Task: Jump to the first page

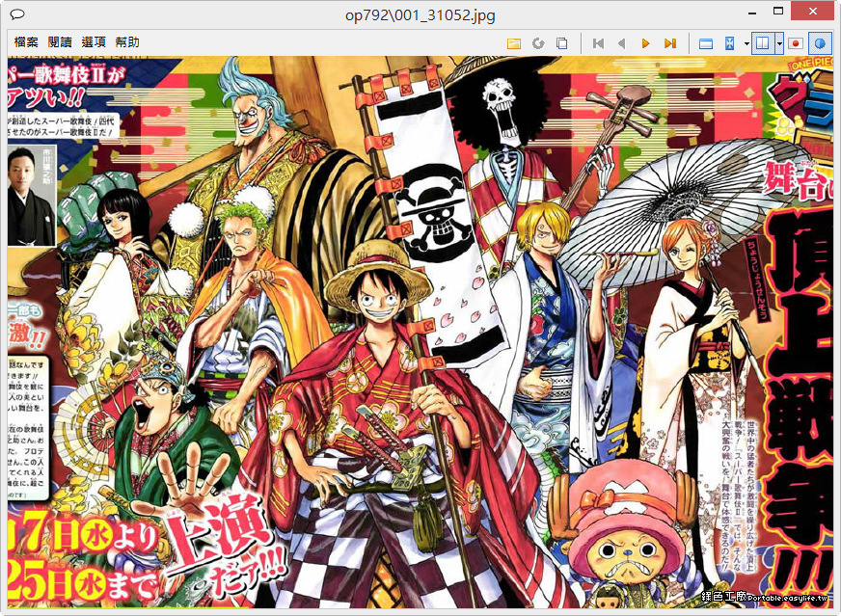Action: coord(599,43)
